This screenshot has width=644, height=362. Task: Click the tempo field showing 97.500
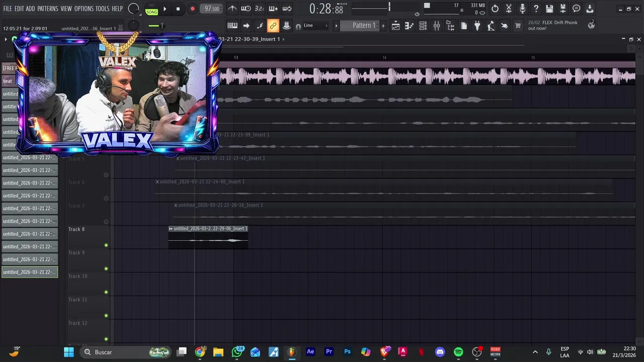click(x=212, y=9)
